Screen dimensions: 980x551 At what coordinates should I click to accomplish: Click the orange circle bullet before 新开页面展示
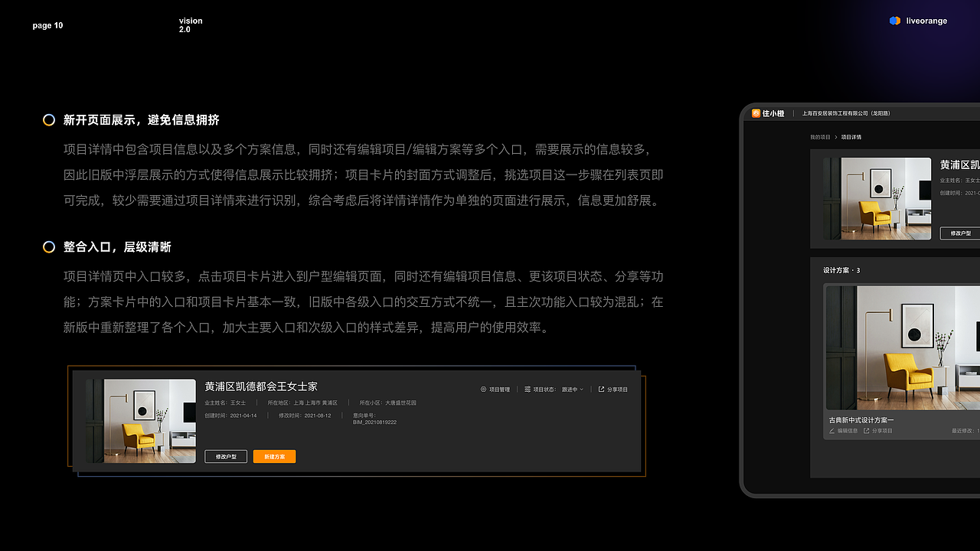pyautogui.click(x=49, y=120)
